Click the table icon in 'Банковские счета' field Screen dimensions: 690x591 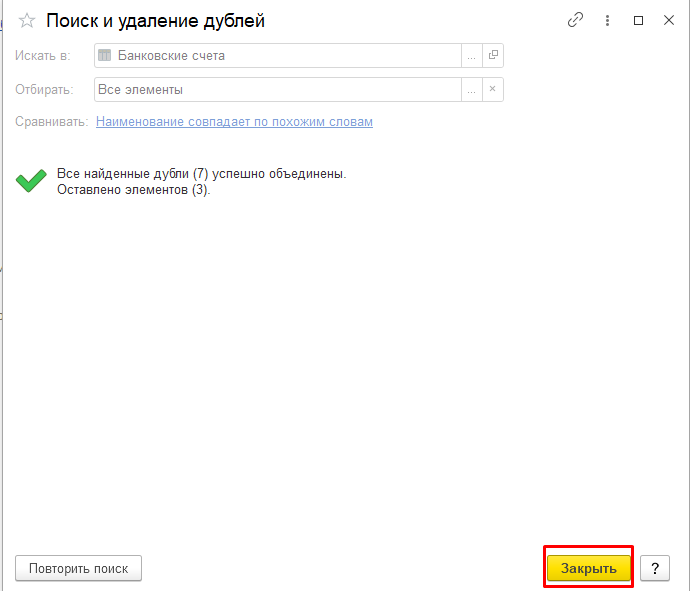pos(105,56)
